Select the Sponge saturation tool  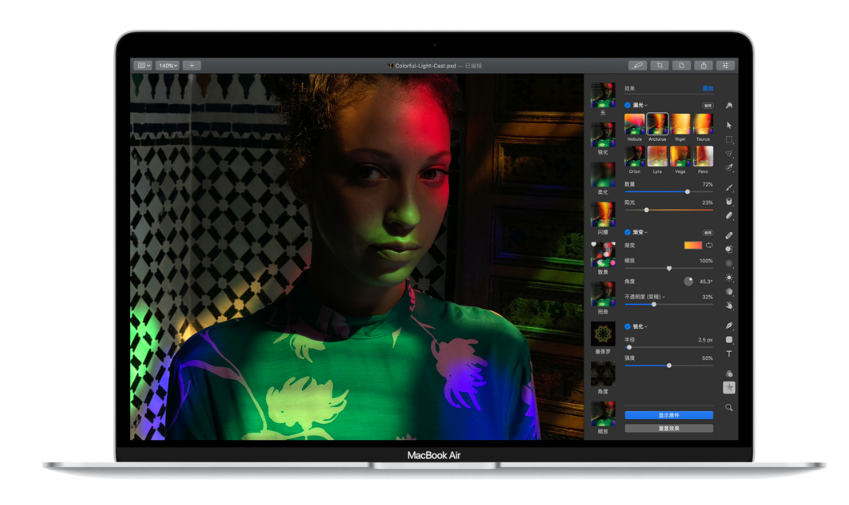pyautogui.click(x=729, y=292)
